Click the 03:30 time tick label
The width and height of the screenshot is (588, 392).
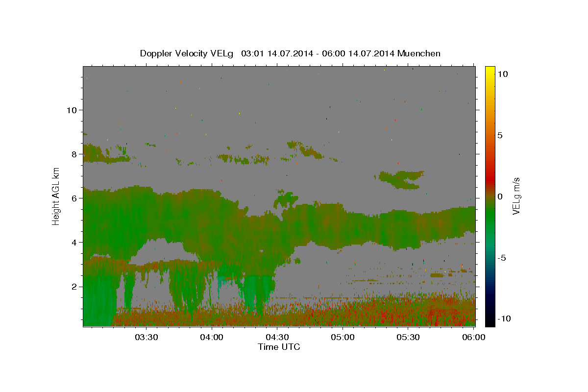(147, 337)
